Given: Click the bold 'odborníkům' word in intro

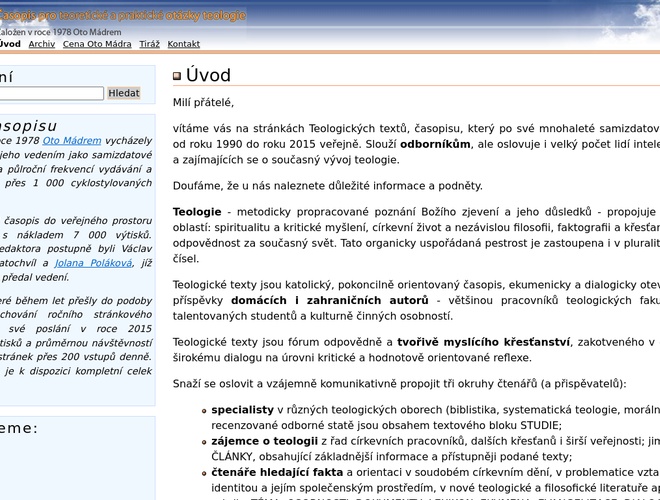Looking at the screenshot, I should pyautogui.click(x=437, y=144).
